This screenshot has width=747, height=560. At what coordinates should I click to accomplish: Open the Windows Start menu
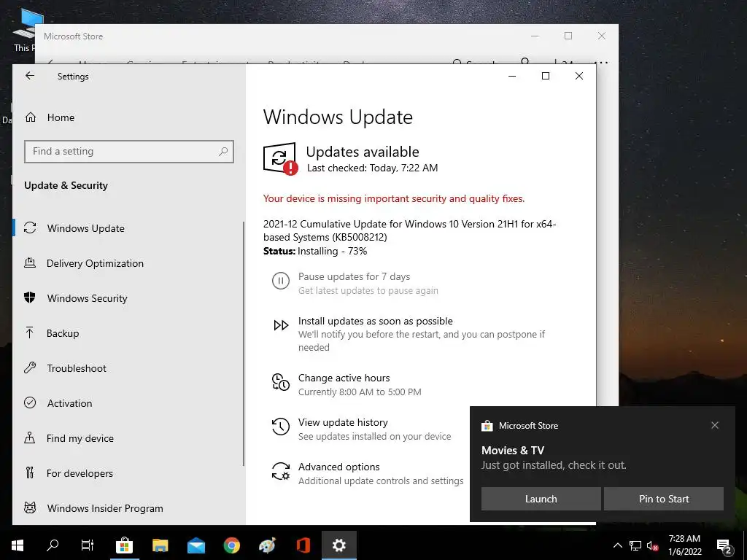[18, 545]
